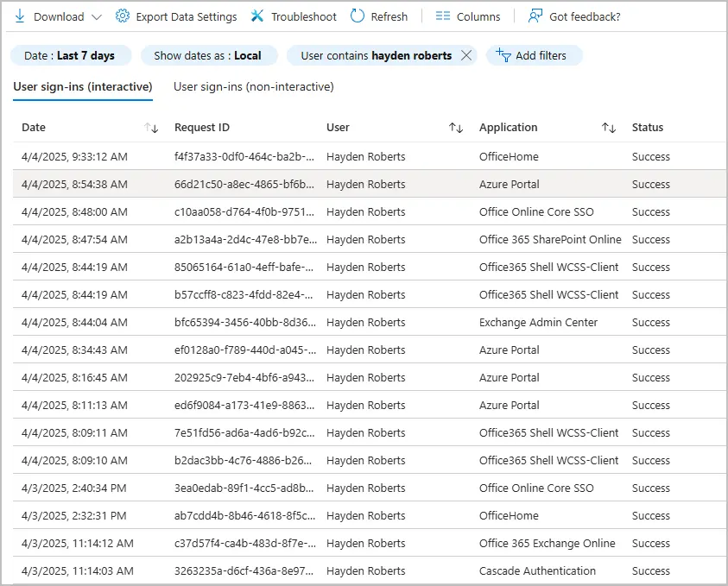
Task: Select request ID ed6f9084-a173-41e9-8863
Action: point(244,405)
